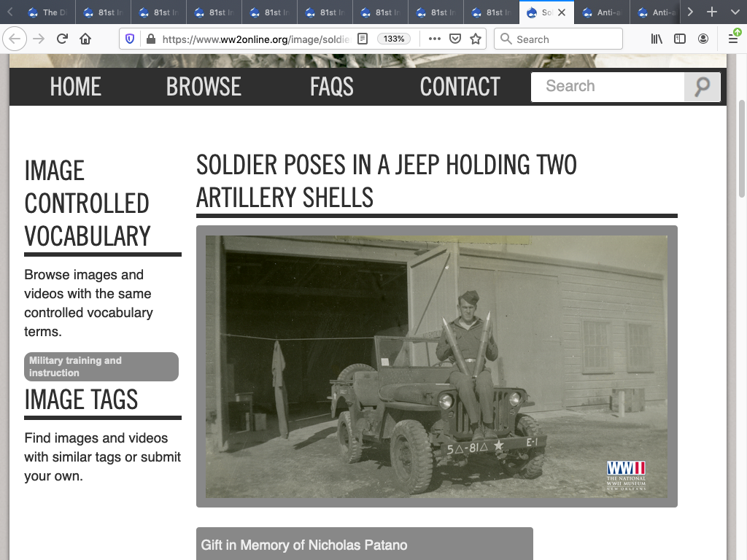Save page to Pocket
This screenshot has width=747, height=560.
(455, 39)
